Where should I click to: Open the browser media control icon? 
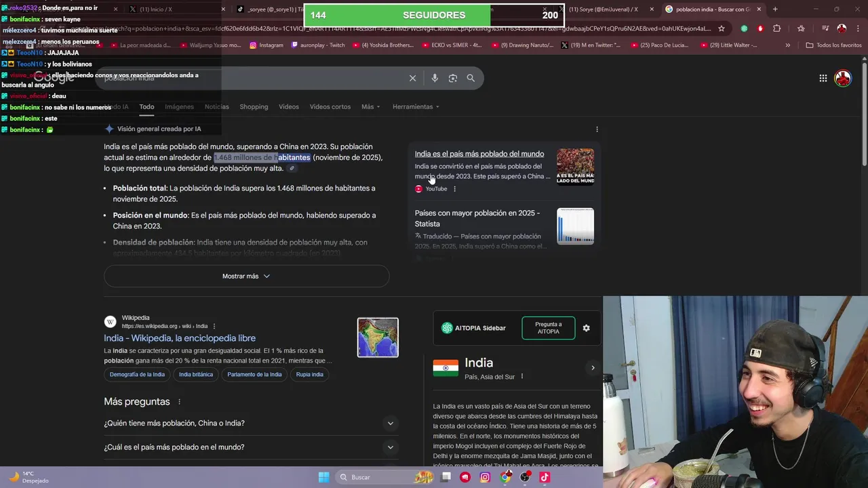pos(825,28)
